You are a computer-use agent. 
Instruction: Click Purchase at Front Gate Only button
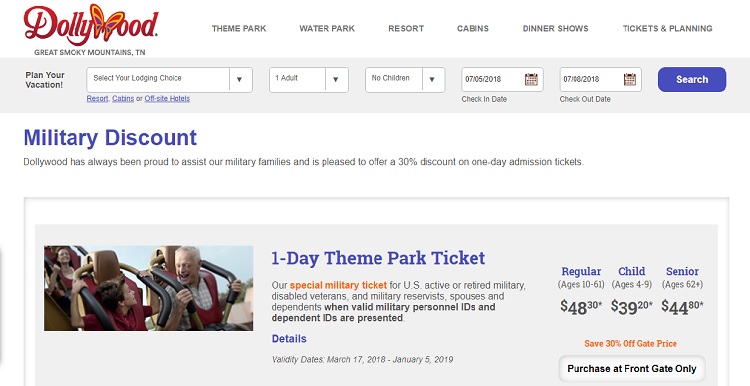pos(632,369)
